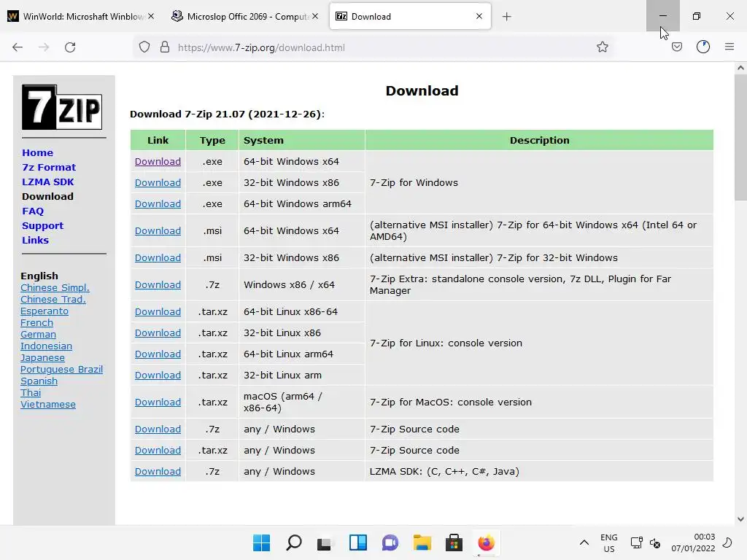Switch language to Vietnamese
Viewport: 747px width, 560px height.
(x=47, y=404)
